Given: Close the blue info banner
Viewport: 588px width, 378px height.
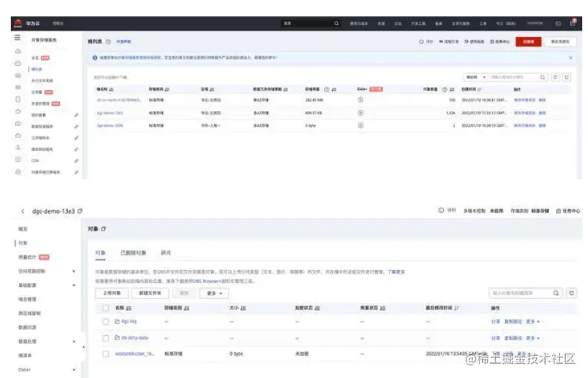Looking at the screenshot, I should click(x=571, y=58).
